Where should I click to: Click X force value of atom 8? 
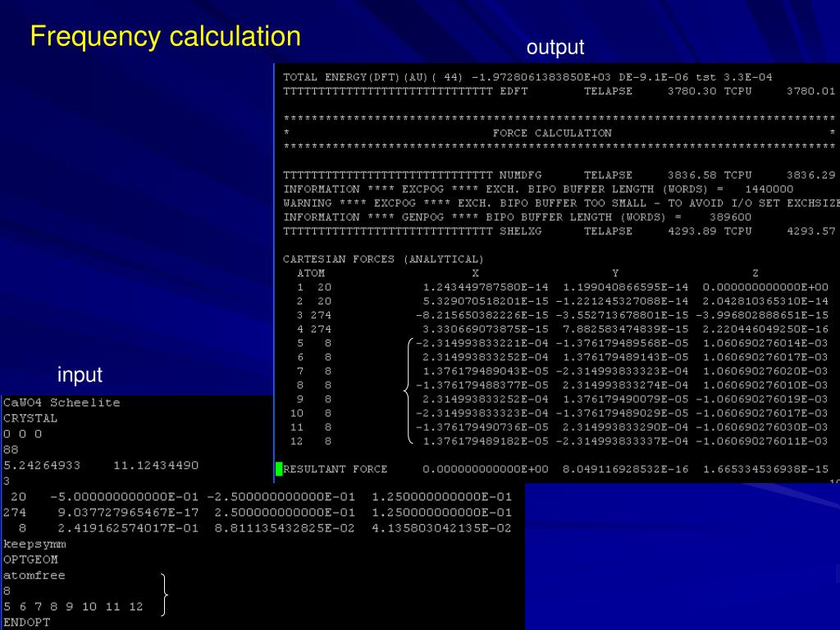(482, 386)
